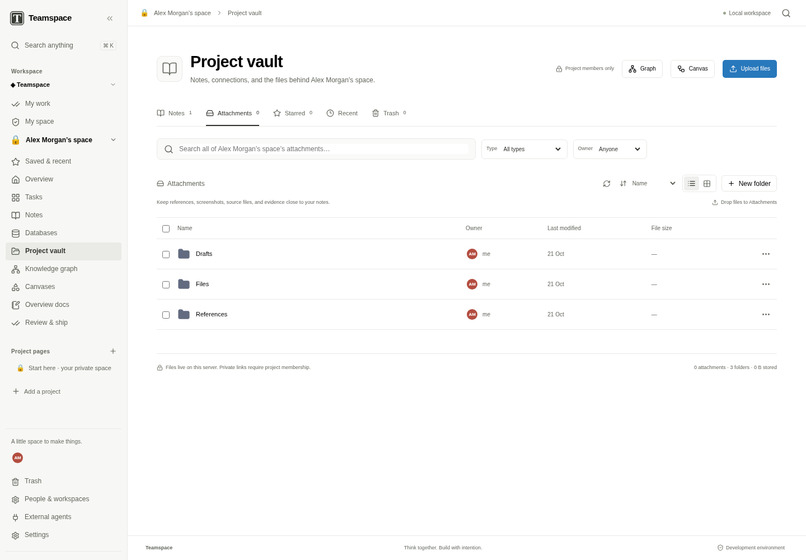The image size is (806, 560).
Task: Select all rows with the header checkbox
Action: (166, 229)
